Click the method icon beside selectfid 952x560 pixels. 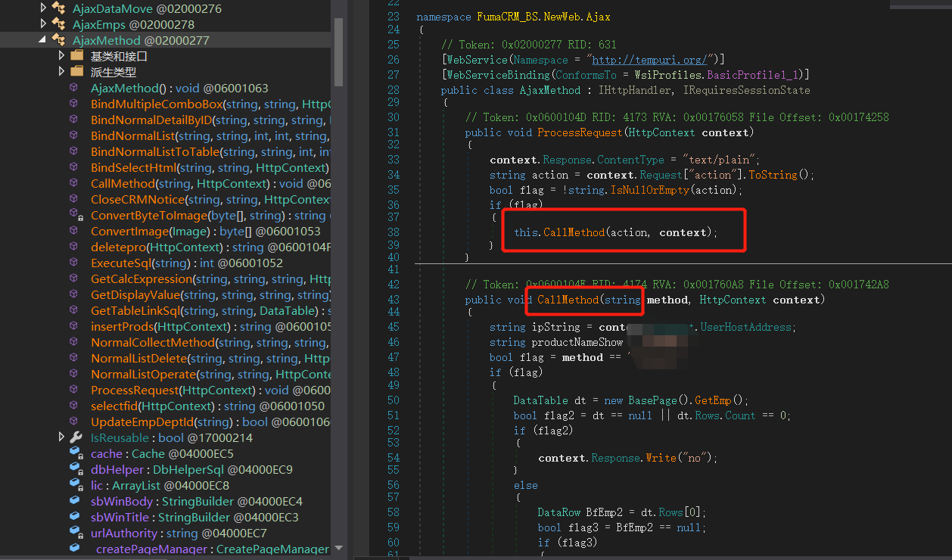(x=73, y=406)
